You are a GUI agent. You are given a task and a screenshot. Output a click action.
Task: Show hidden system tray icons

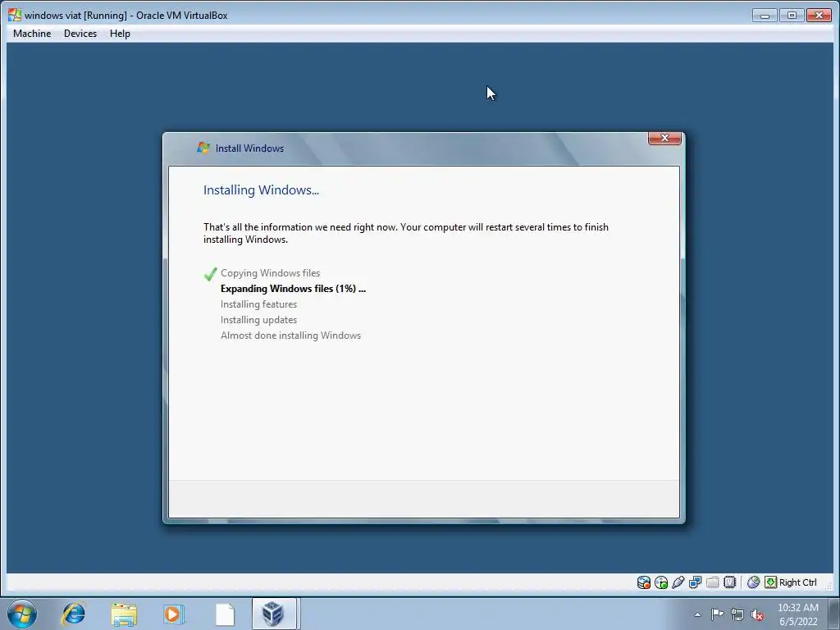[x=697, y=614]
